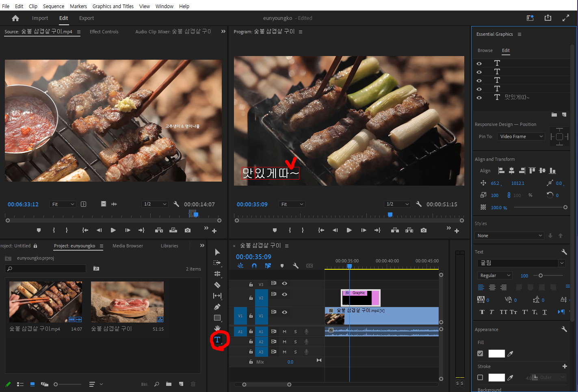The image size is (578, 392).
Task: Disable the Fill checkbox
Action: click(480, 353)
